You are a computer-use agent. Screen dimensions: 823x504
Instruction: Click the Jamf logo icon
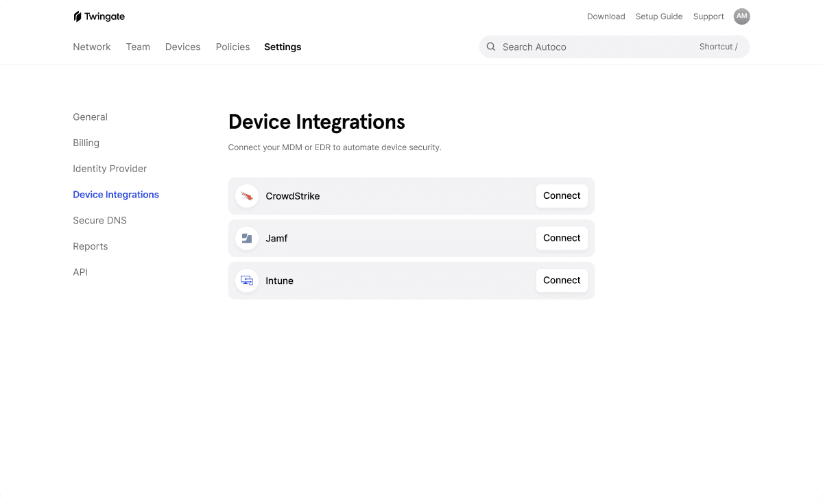coord(247,239)
